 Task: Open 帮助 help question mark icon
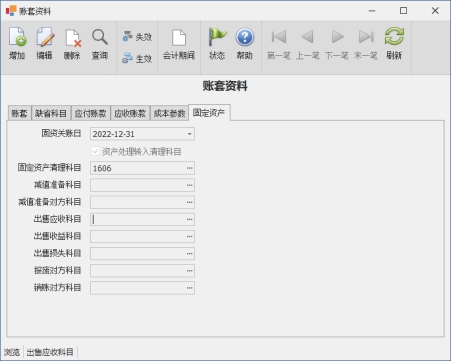coord(245,37)
